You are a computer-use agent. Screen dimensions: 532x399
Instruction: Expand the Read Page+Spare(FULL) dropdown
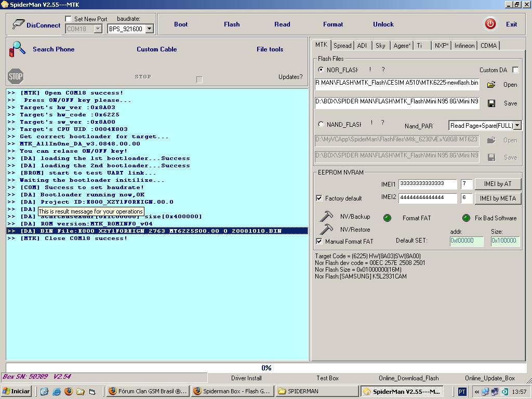point(517,125)
